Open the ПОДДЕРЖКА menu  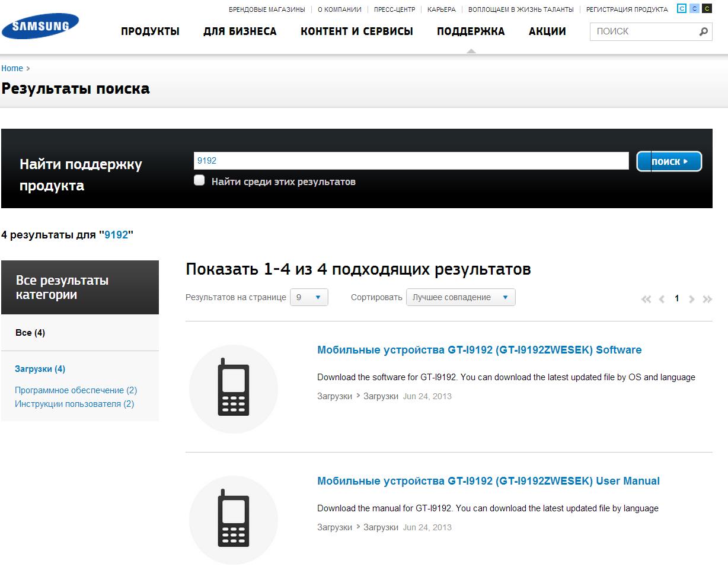471,31
